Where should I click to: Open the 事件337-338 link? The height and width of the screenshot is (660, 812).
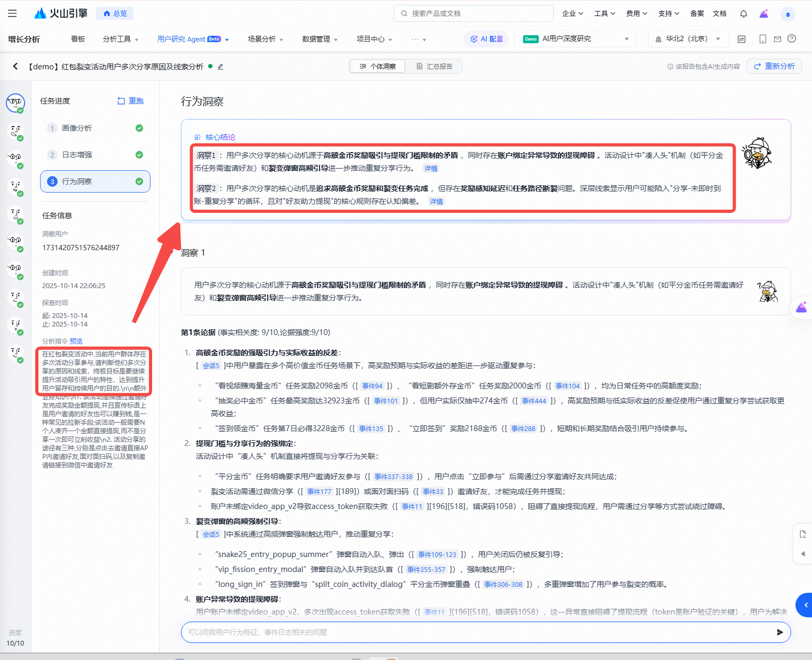click(x=393, y=476)
